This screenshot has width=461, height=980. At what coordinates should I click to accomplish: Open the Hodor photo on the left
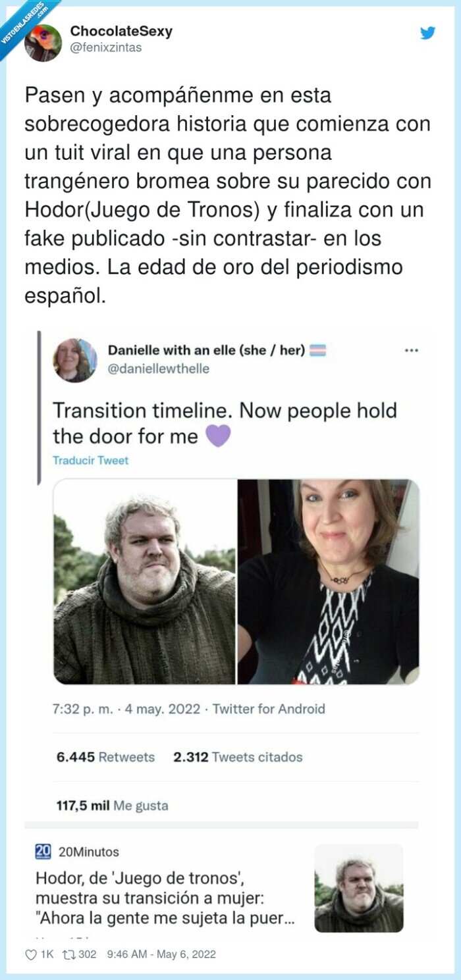tap(144, 582)
